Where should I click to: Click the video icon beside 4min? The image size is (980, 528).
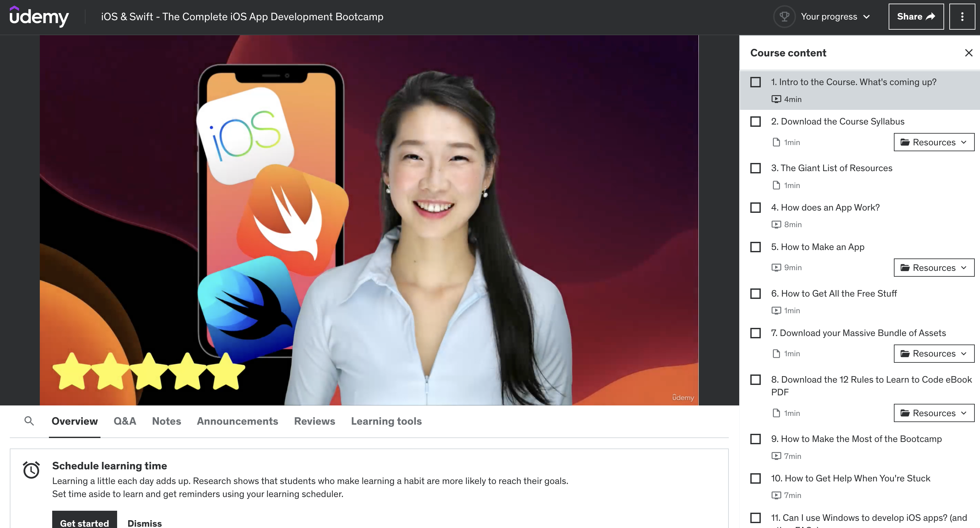tap(776, 99)
